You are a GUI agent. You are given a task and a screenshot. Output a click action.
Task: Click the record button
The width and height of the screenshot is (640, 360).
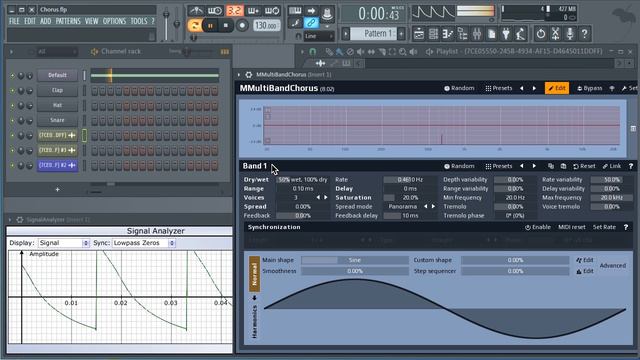242,26
